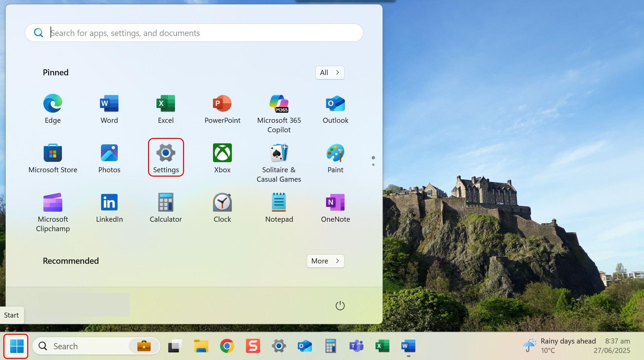
Task: Click the taskbar Search box
Action: tap(96, 346)
